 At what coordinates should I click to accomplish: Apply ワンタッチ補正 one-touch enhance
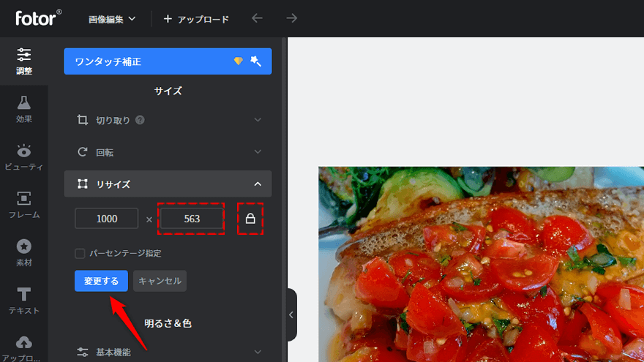coord(168,61)
